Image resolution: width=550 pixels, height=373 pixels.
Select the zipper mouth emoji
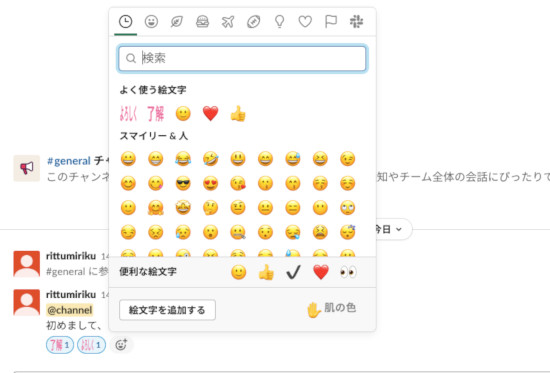pyautogui.click(x=238, y=232)
